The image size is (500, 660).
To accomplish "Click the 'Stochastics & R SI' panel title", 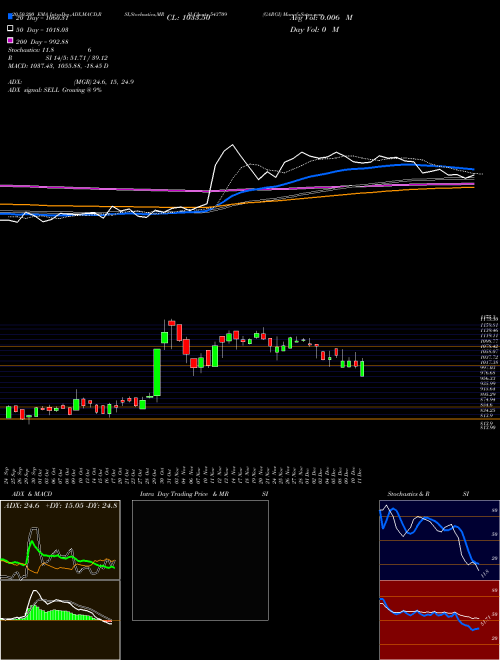I will click(x=428, y=494).
